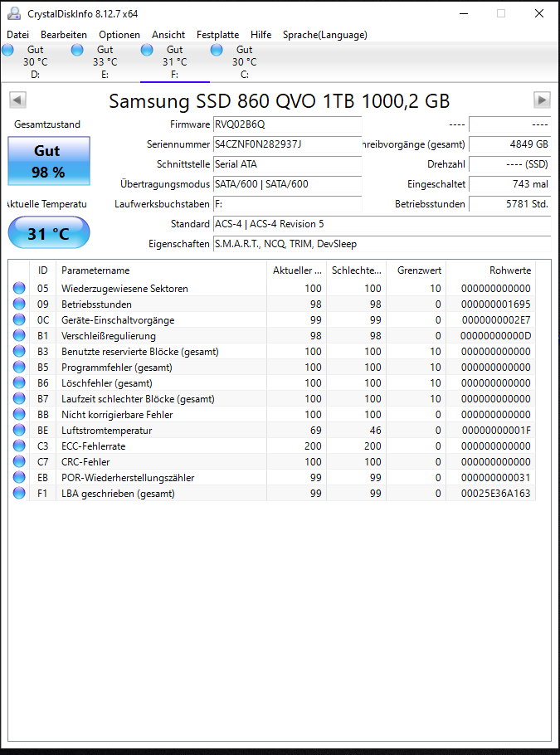Screen dimensions: 560x755
Task: Click the serial number field S4CZNF0N282937J
Action: [x=287, y=144]
